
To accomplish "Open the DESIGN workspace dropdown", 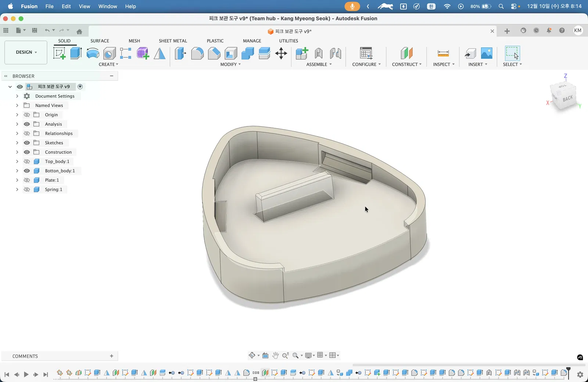I will click(26, 52).
